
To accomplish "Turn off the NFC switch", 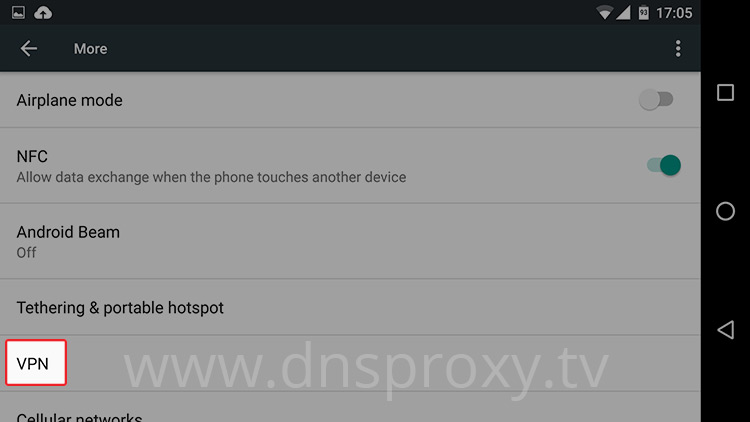I will coord(664,165).
